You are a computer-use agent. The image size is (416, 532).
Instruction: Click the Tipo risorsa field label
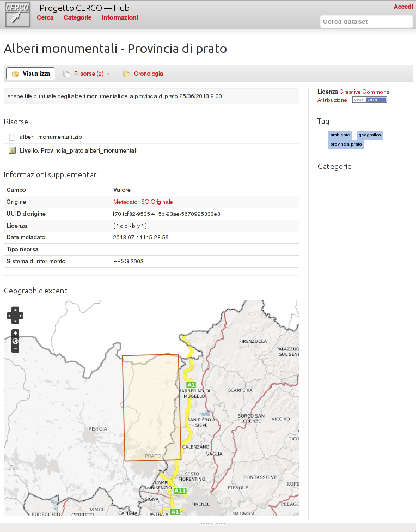click(x=22, y=250)
